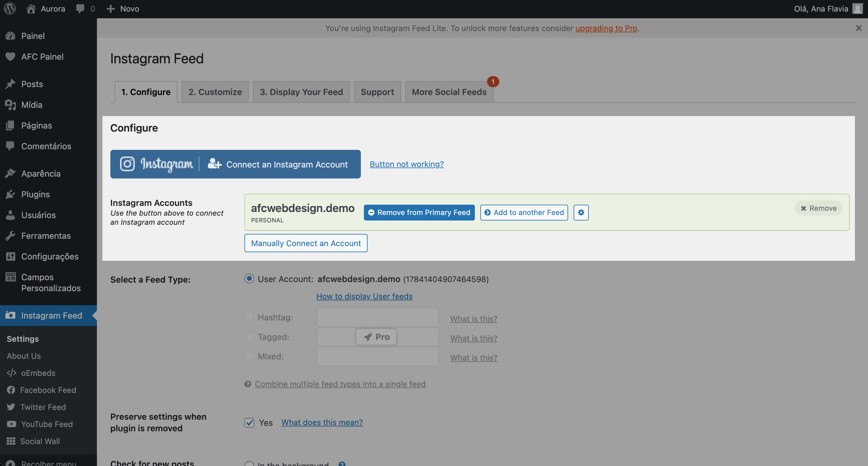This screenshot has height=466, width=868.
Task: Open the upgrading to Pro link
Action: tap(606, 28)
